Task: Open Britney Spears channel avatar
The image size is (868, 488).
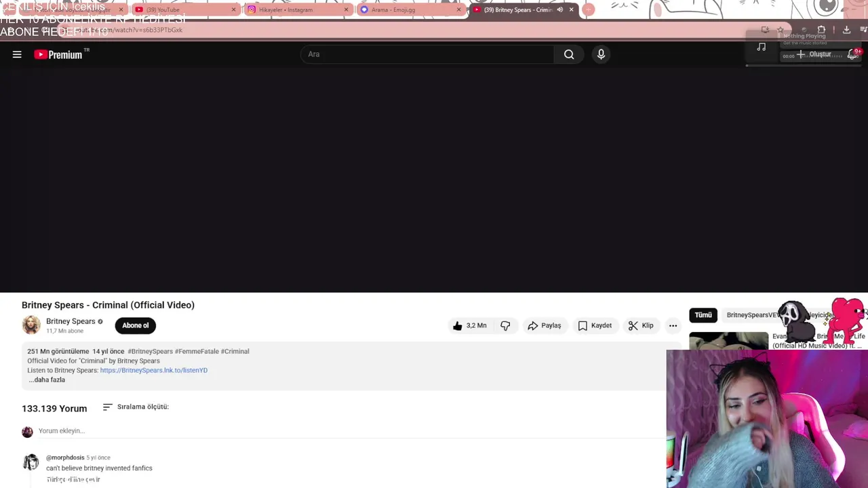Action: pos(31,325)
